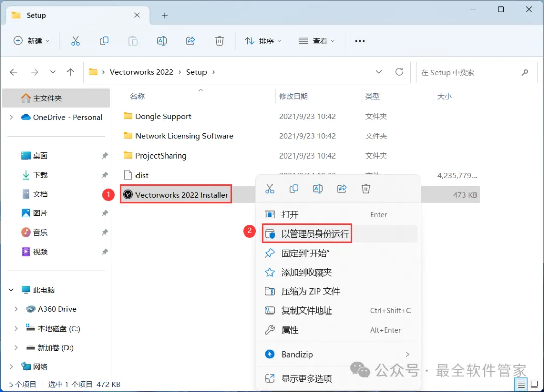Image resolution: width=544 pixels, height=392 pixels.
Task: Select 主文件夹 in the navigation pane
Action: 56,98
